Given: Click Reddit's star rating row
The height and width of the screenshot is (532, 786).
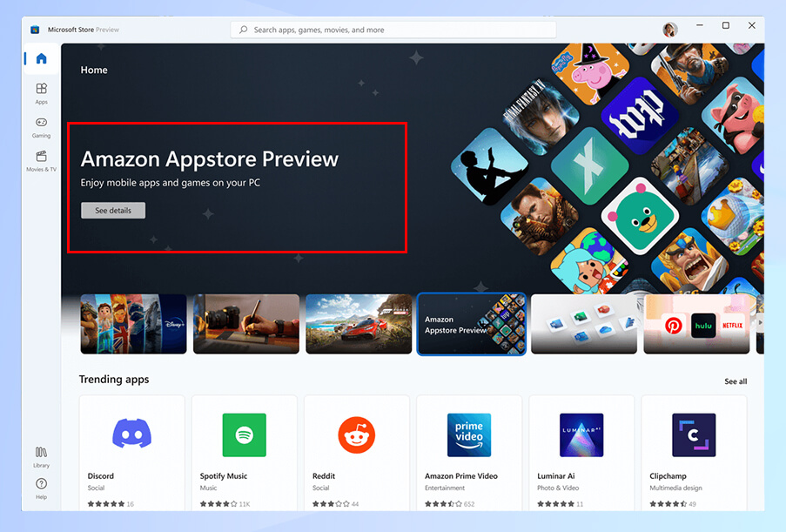Looking at the screenshot, I should (331, 504).
